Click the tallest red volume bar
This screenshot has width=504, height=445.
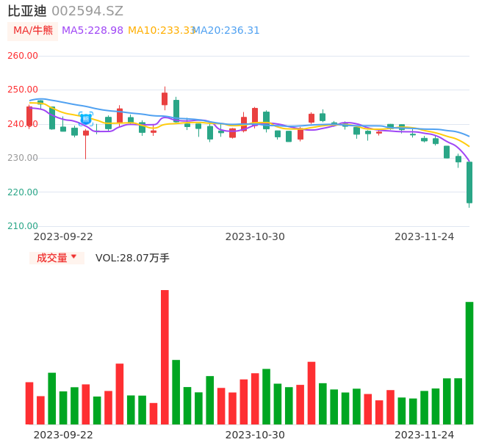point(165,357)
